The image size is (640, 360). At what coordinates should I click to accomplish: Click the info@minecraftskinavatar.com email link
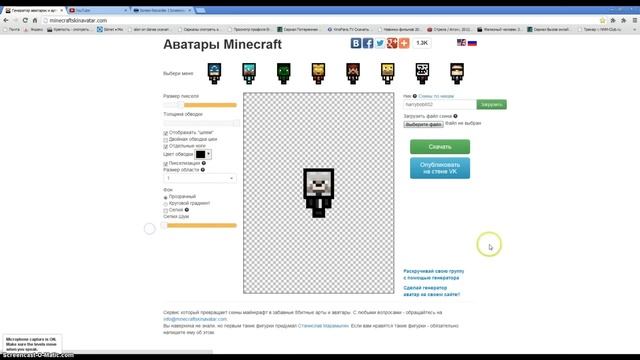(x=195, y=319)
